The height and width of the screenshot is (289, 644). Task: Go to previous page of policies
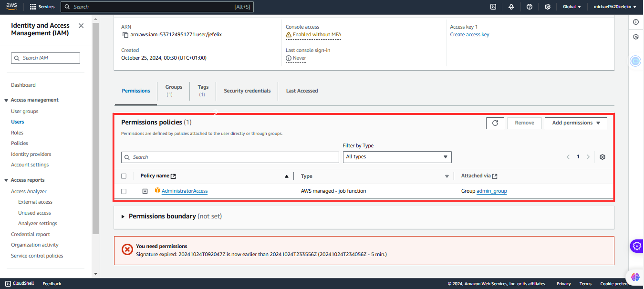(568, 157)
